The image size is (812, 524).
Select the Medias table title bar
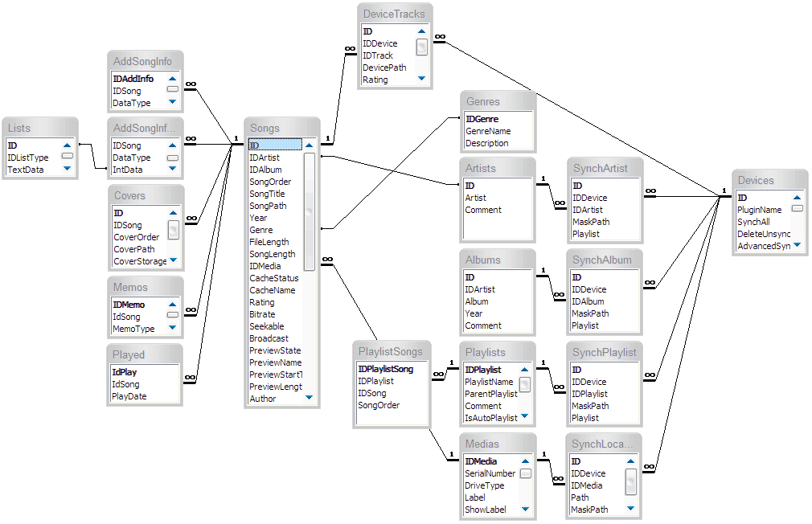click(x=498, y=444)
